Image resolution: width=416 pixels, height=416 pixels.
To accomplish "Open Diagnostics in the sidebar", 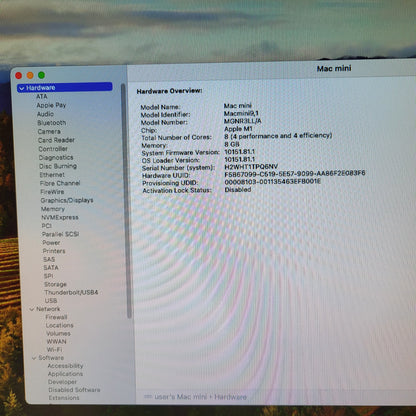I will click(x=56, y=157).
